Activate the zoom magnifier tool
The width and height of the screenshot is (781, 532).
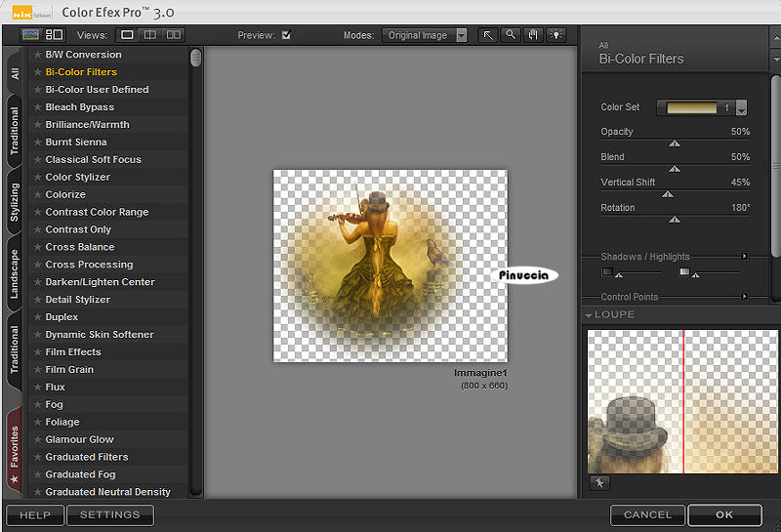[x=511, y=35]
